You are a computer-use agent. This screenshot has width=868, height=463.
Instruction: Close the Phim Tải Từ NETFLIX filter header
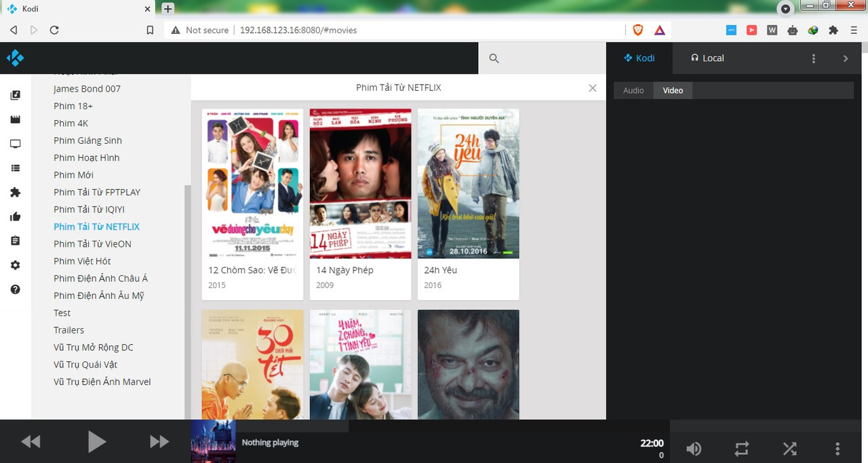pos(593,88)
